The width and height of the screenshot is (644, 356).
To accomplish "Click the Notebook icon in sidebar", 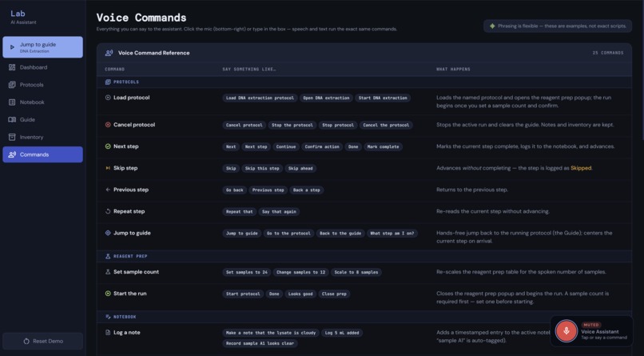I will click(x=12, y=102).
